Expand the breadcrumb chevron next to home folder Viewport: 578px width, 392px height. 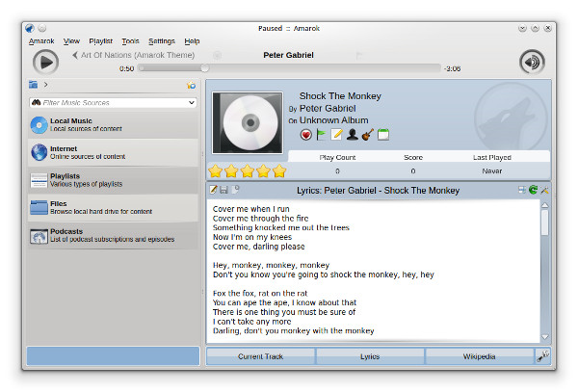(45, 85)
